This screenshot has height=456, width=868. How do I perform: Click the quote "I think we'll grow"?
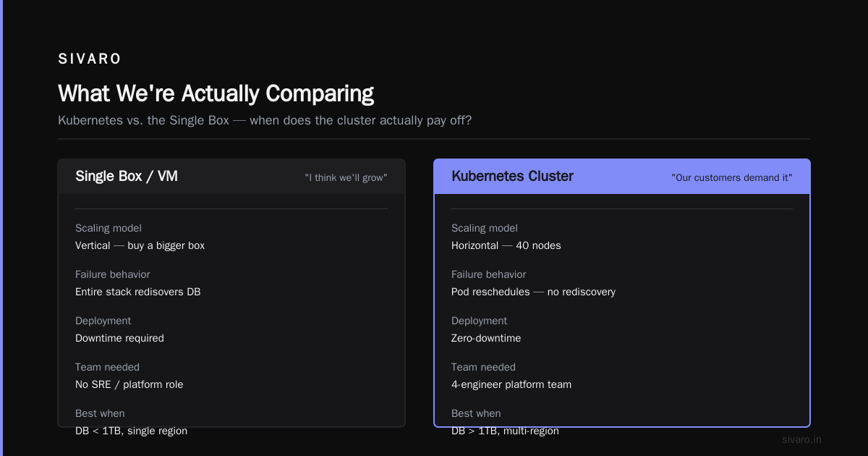tap(346, 177)
